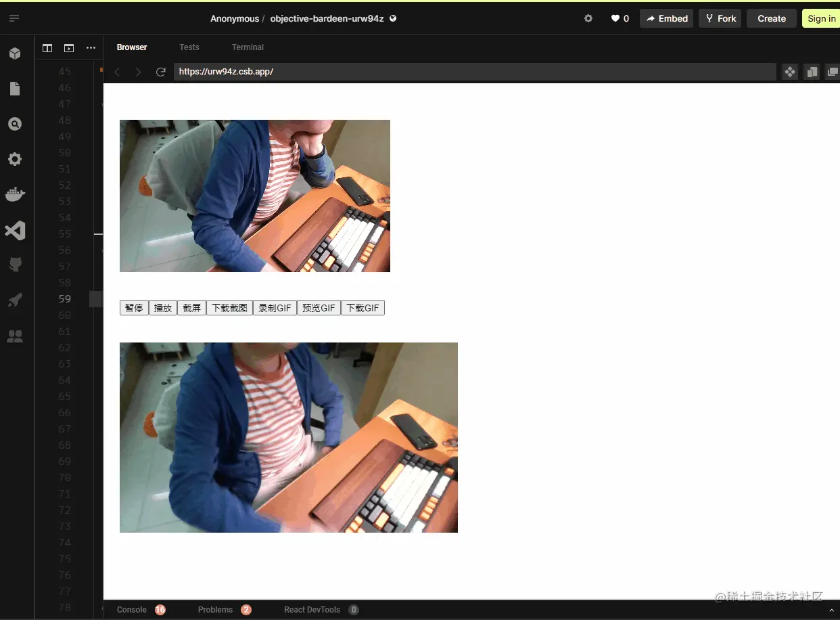Click the deployment rocket sidebar icon

click(15, 300)
